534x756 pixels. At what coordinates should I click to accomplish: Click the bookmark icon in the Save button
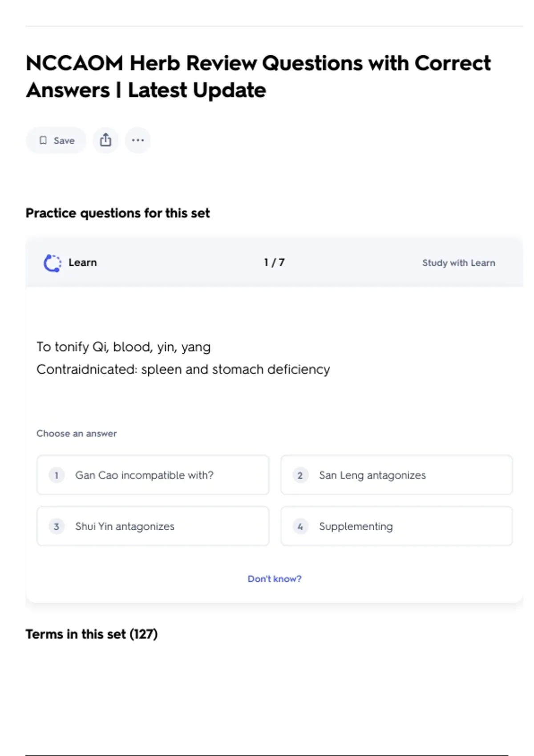tap(43, 141)
